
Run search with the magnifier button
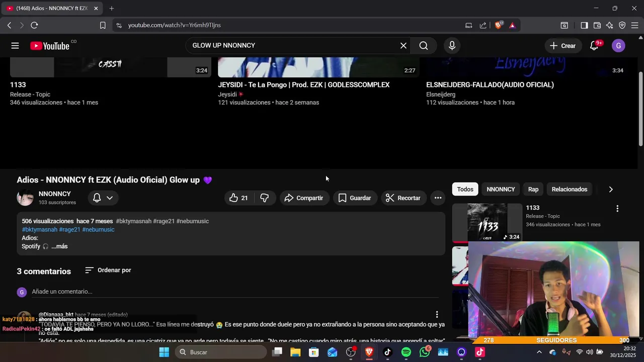[x=424, y=46]
